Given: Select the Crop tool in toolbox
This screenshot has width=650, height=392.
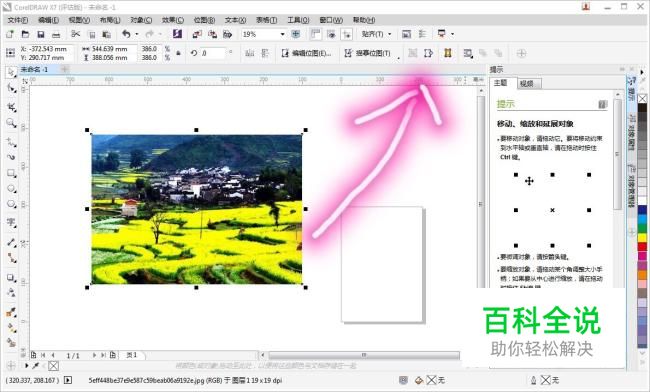Looking at the screenshot, I should tap(11, 107).
